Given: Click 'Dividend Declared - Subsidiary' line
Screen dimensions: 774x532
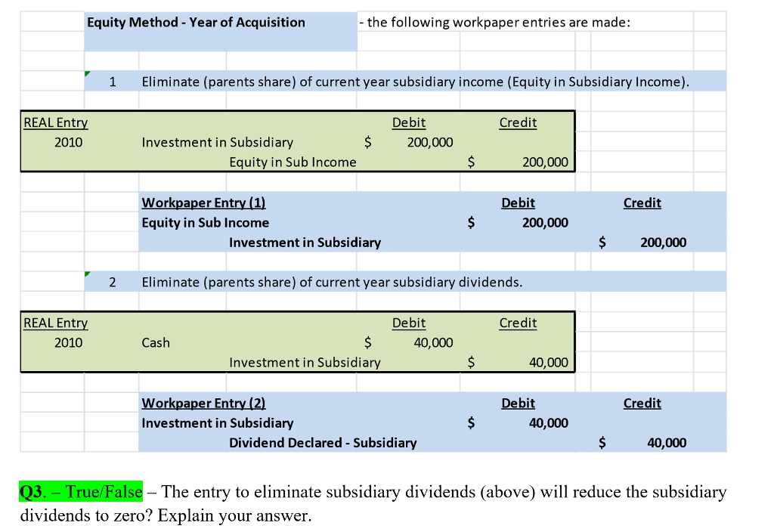Looking at the screenshot, I should pyautogui.click(x=323, y=443).
